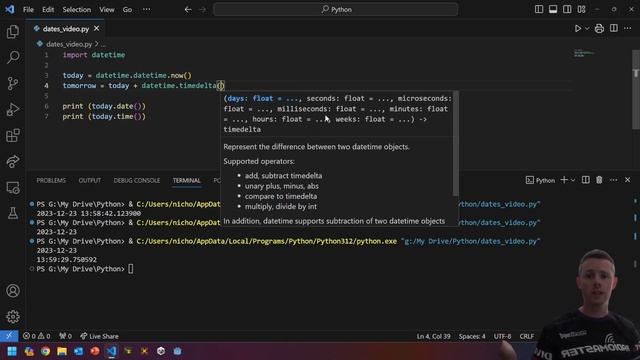
Task: Toggle the primary side bar
Action: pyautogui.click(x=539, y=9)
